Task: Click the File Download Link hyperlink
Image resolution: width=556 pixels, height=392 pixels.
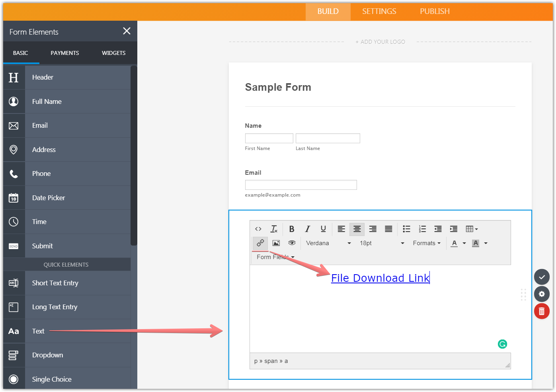Action: pyautogui.click(x=380, y=278)
